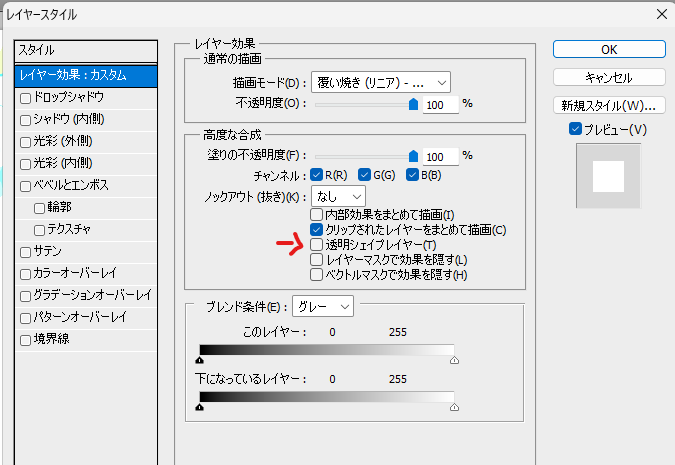
Task: Select the スタイル header item
Action: (x=87, y=50)
